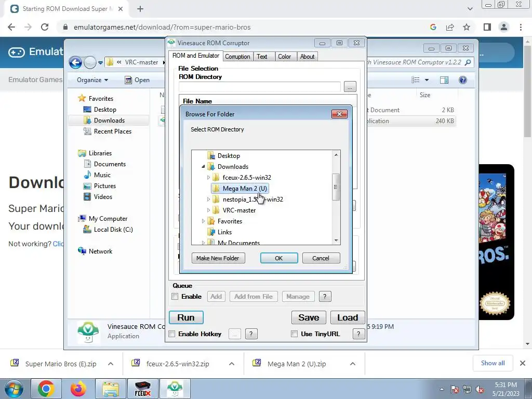Click Show all downloads
The height and width of the screenshot is (399, 532).
pyautogui.click(x=493, y=363)
